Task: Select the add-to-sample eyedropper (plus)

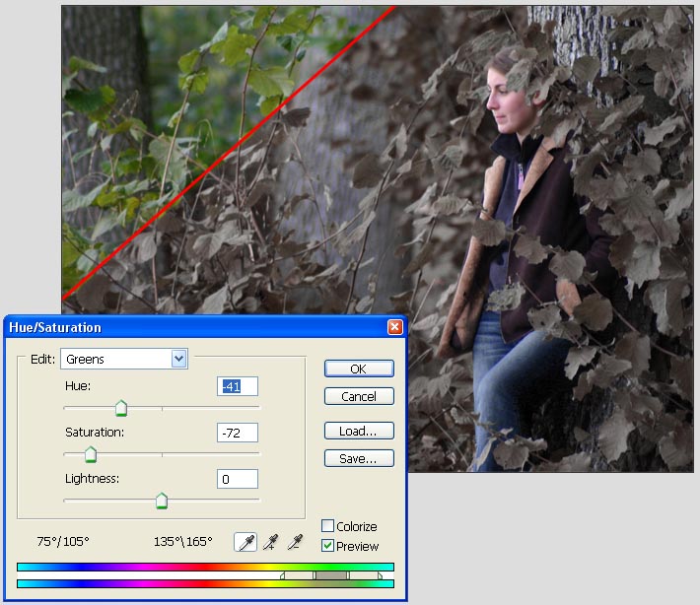Action: [270, 542]
